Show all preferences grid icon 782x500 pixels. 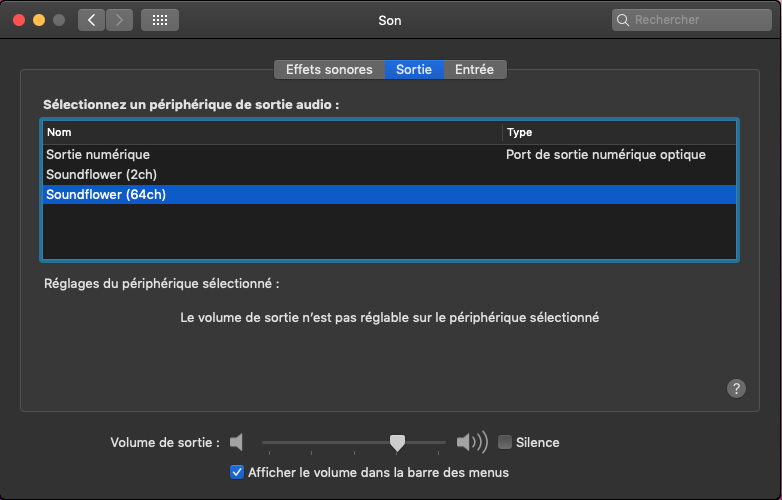(160, 20)
